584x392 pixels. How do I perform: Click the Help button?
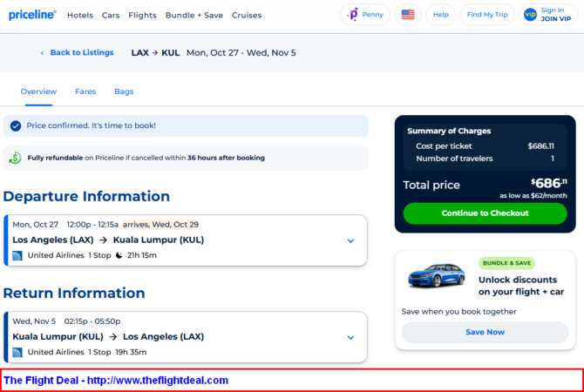tap(440, 15)
